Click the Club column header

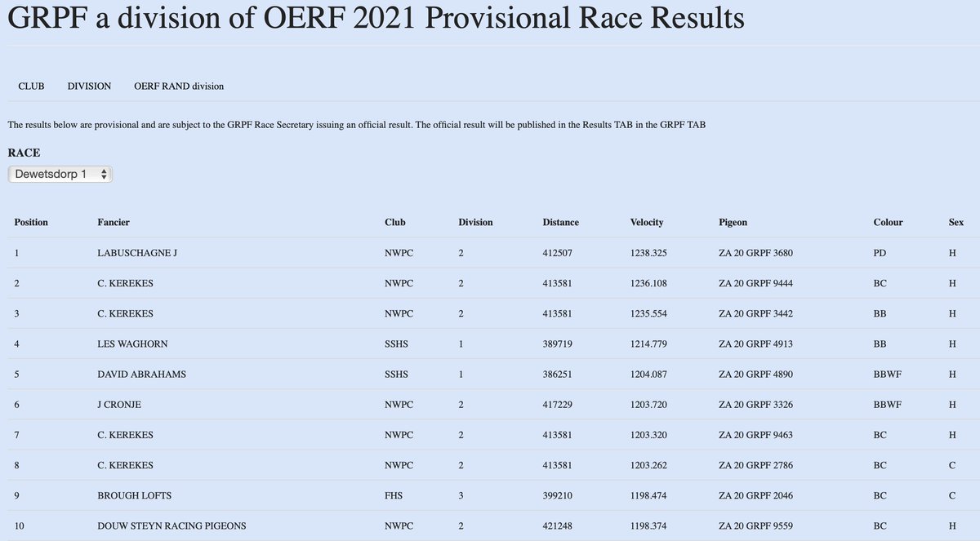click(x=394, y=222)
